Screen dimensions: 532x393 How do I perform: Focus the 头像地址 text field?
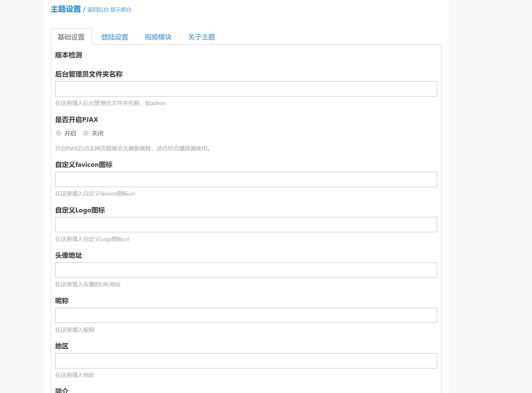click(246, 270)
